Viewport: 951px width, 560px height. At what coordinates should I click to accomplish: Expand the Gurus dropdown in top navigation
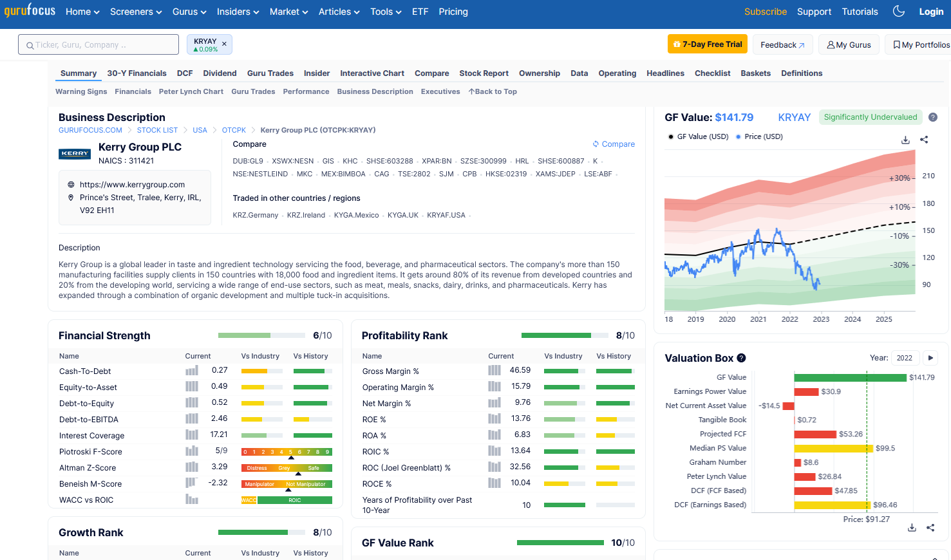(x=189, y=12)
